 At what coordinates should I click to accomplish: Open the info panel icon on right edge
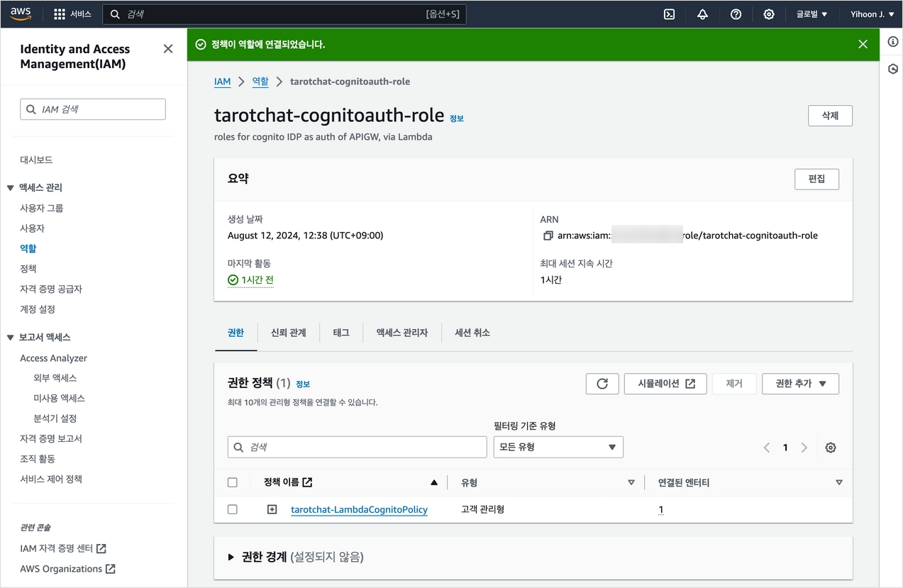[893, 42]
